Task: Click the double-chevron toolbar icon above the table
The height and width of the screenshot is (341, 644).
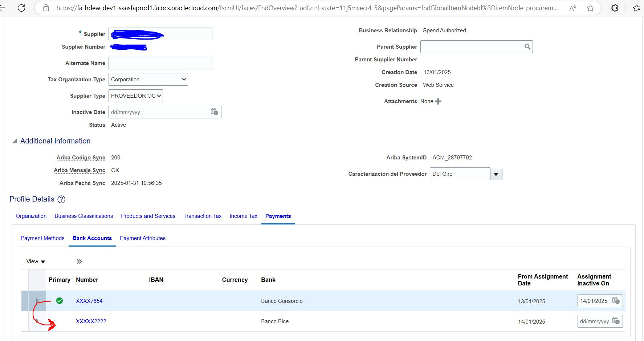Action: tap(79, 261)
